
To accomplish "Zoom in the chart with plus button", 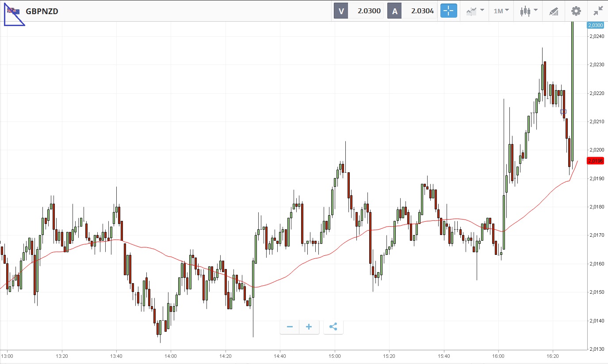I will pos(309,327).
